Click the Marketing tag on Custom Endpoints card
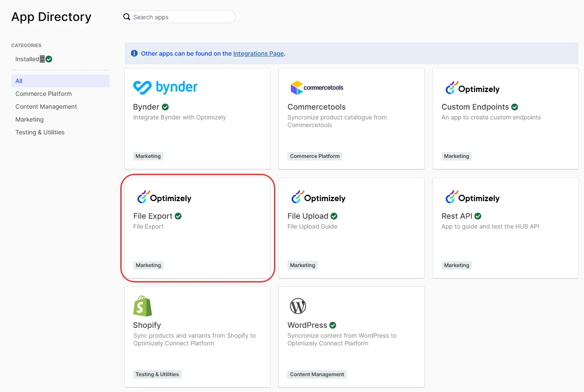Image resolution: width=584 pixels, height=392 pixels. click(x=456, y=156)
